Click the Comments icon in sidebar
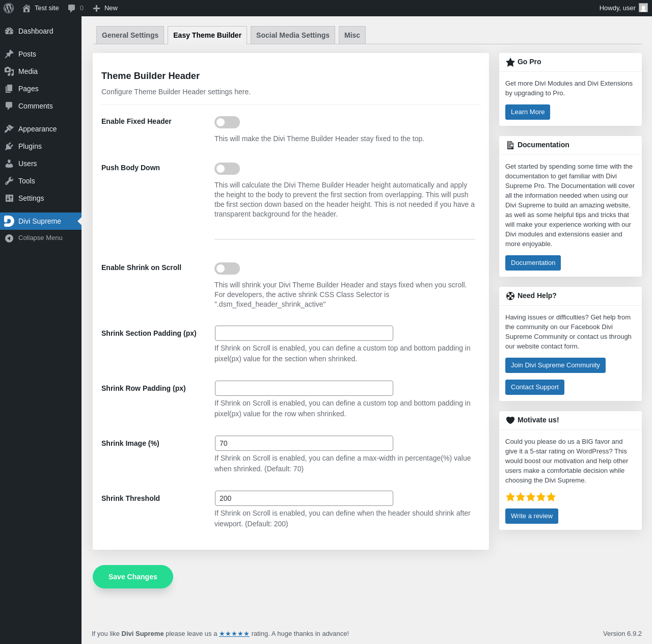Viewport: 652px width, 644px height. tap(9, 106)
